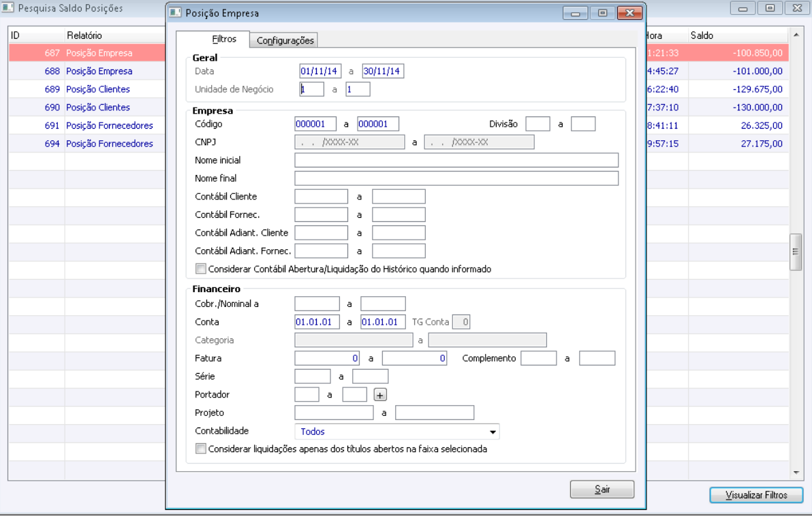Viewport: 812px width, 516px height.
Task: Click the Nome final field
Action: point(456,178)
